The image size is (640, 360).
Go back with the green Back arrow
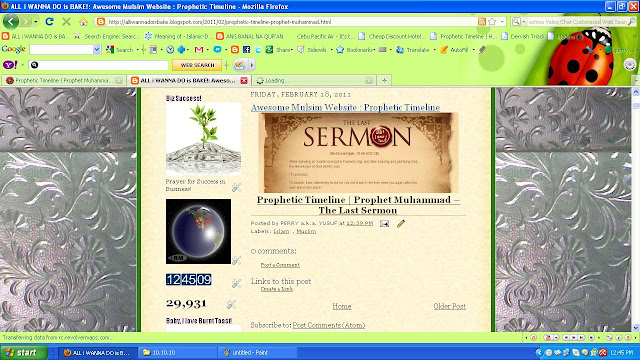point(11,21)
